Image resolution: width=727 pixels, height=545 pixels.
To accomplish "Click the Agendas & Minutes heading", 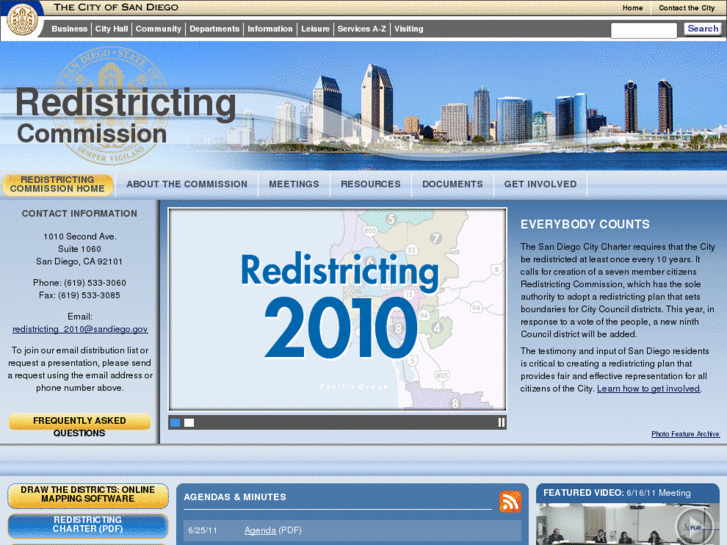I will coord(235,497).
